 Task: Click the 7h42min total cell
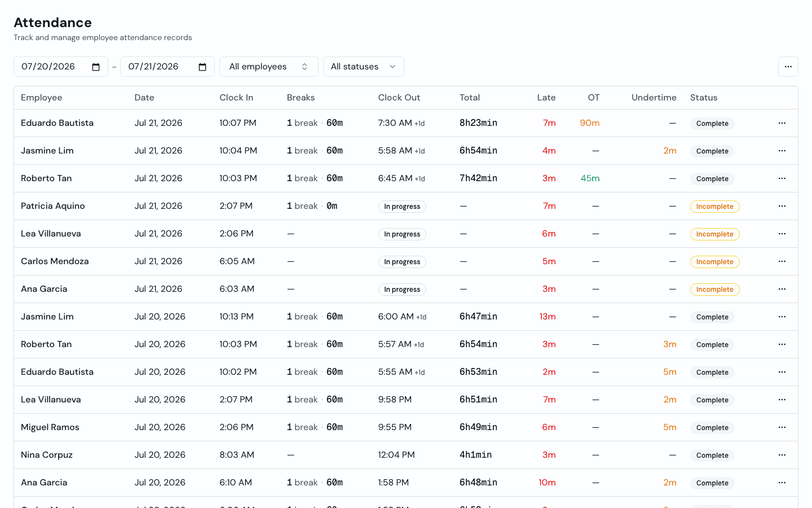coord(478,178)
